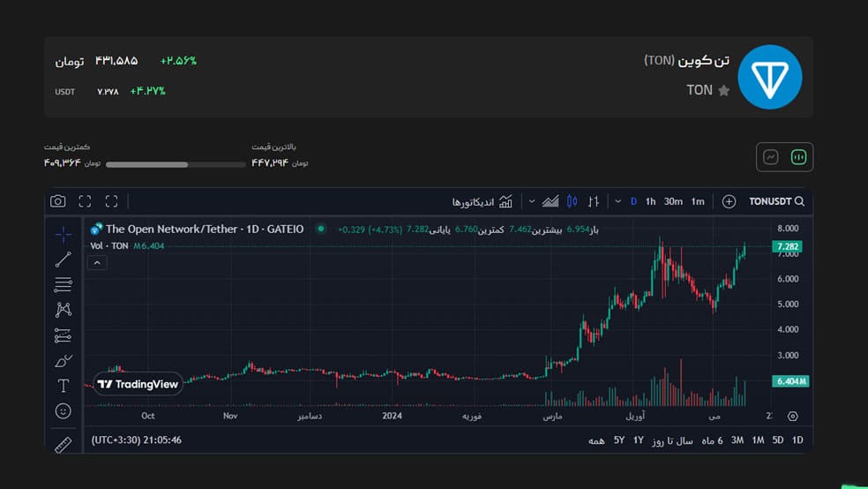868x489 pixels.
Task: Select the bar chart style icon
Action: point(594,201)
